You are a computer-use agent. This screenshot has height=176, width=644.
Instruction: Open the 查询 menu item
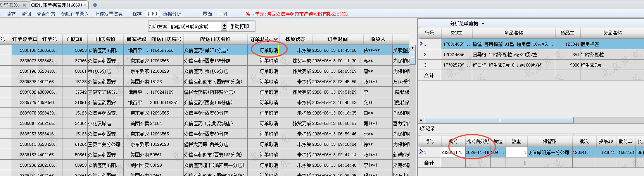[x=26, y=14]
